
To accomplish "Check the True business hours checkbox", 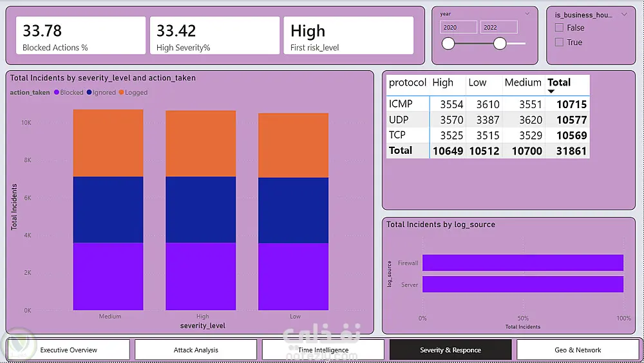I will point(559,42).
